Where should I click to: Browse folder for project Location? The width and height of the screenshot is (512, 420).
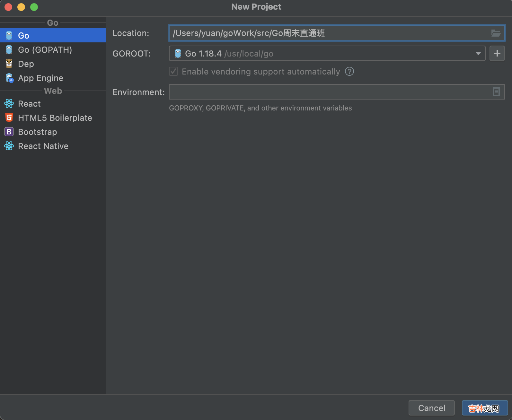point(496,33)
